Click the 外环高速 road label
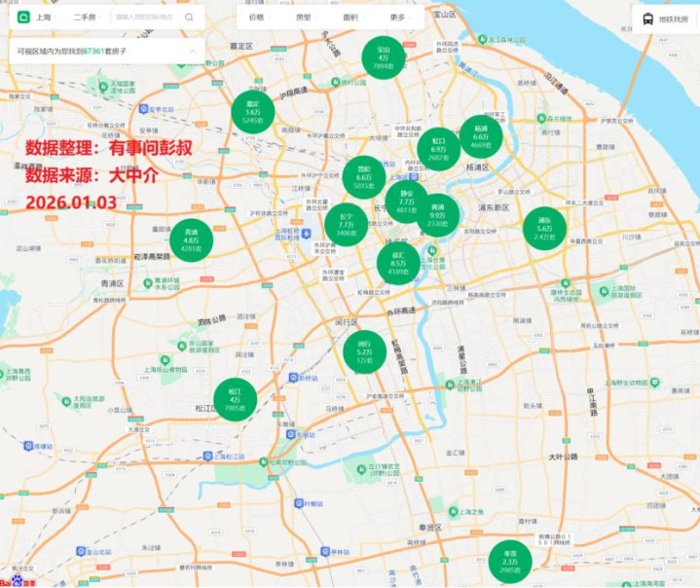The width and height of the screenshot is (700, 588). [x=401, y=312]
